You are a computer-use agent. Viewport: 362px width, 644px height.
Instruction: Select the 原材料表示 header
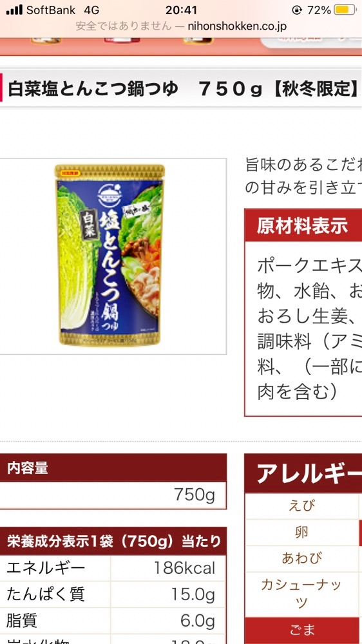point(303,225)
